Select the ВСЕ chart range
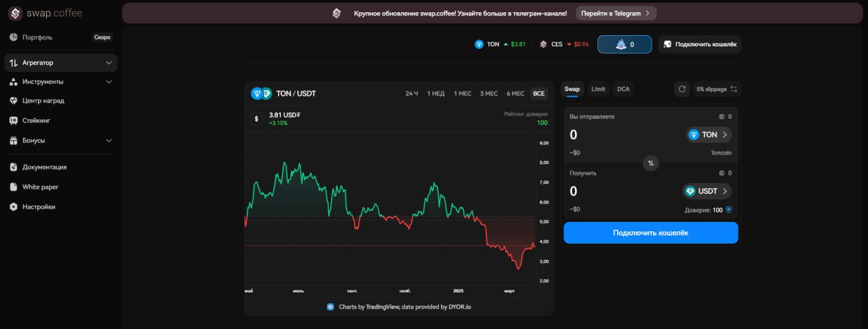The image size is (868, 329). (x=538, y=94)
